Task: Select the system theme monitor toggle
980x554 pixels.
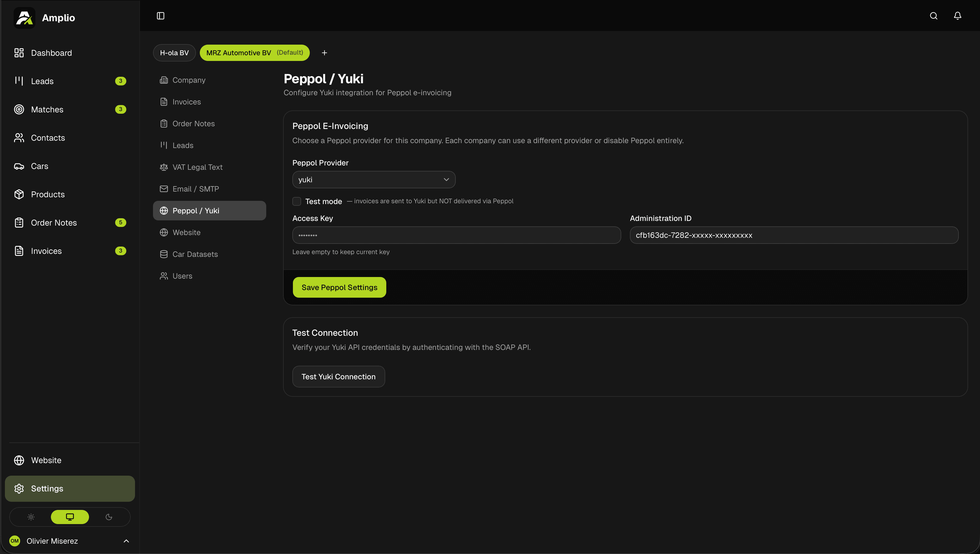Action: click(x=70, y=517)
